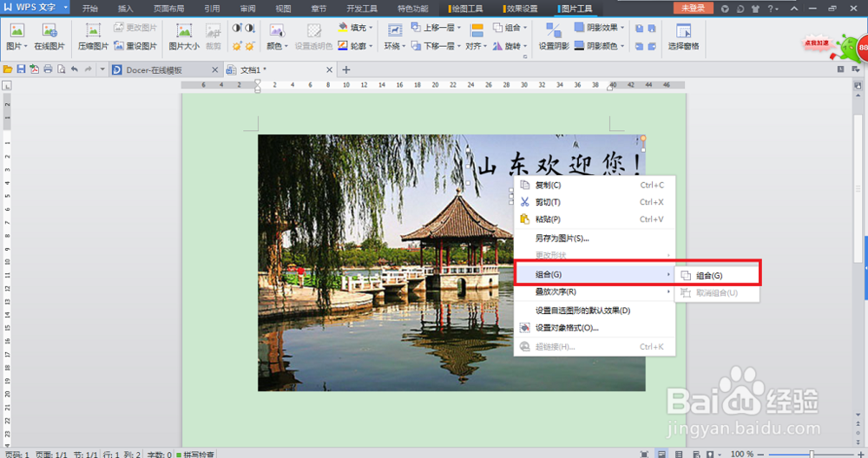Increase picture brightness sun icon
Viewport: 868px width, 458px height.
(x=237, y=46)
